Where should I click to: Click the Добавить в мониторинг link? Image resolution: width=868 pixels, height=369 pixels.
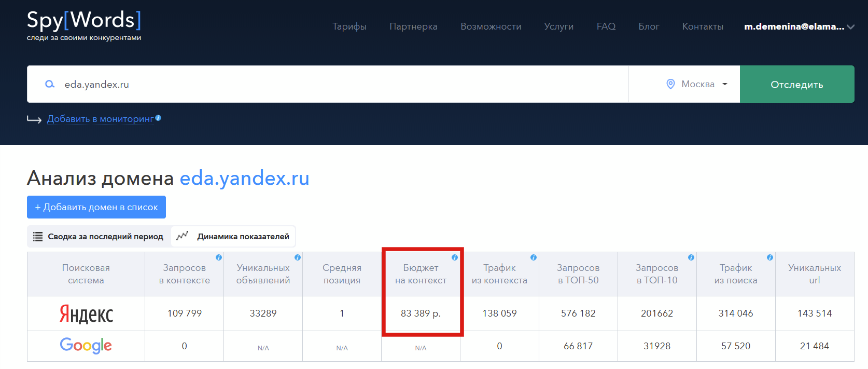(x=101, y=119)
